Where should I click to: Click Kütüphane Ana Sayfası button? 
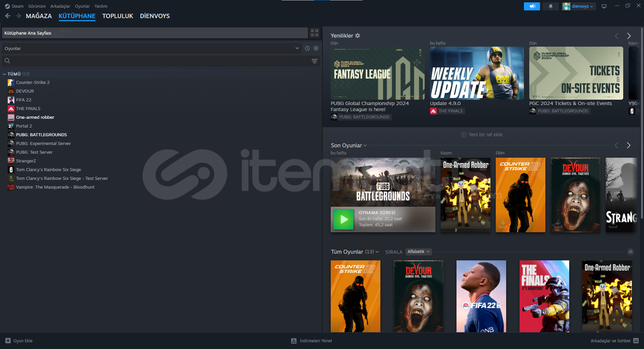[x=155, y=33]
